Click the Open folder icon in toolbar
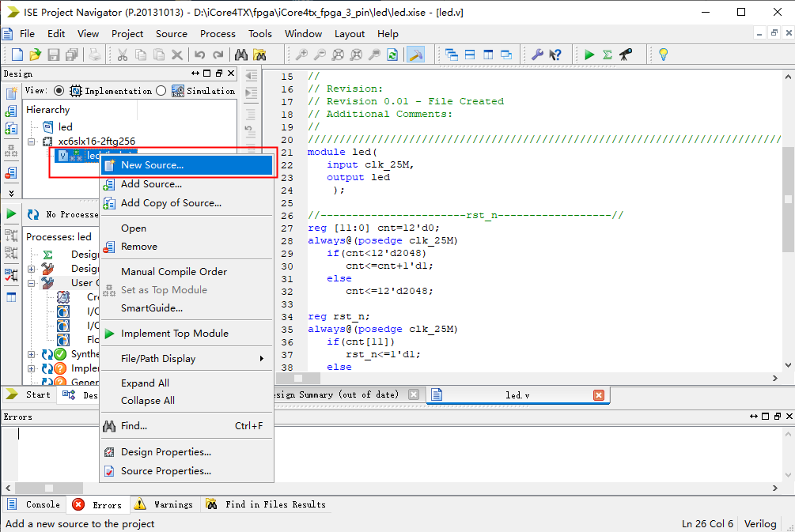The image size is (795, 532). 35,55
